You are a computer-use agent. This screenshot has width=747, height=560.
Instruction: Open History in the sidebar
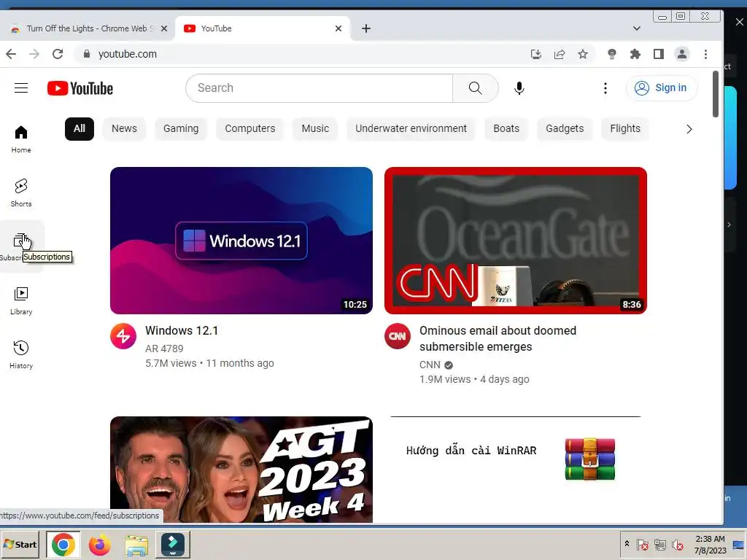[21, 355]
